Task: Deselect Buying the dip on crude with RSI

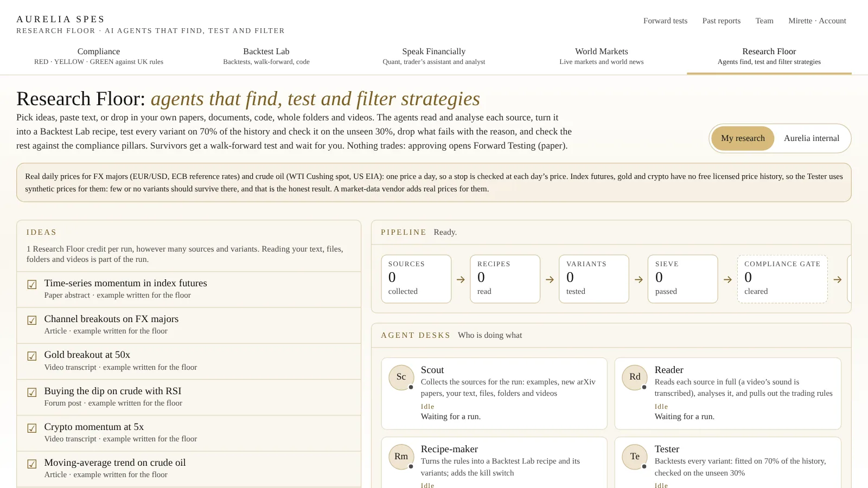Action: (x=32, y=393)
